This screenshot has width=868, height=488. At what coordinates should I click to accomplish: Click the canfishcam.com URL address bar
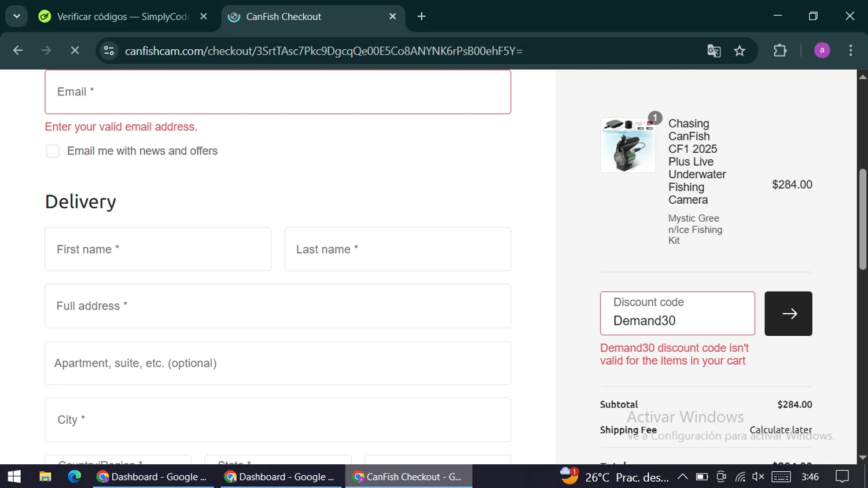pos(324,51)
